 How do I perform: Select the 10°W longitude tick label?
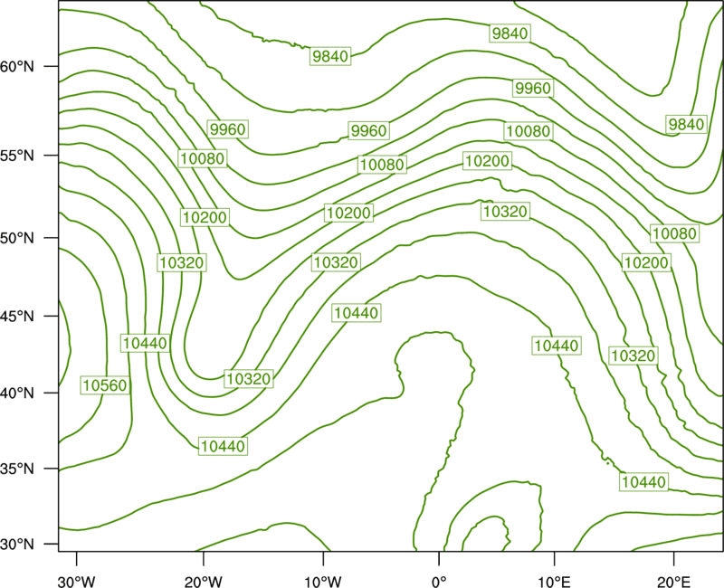pos(323,582)
